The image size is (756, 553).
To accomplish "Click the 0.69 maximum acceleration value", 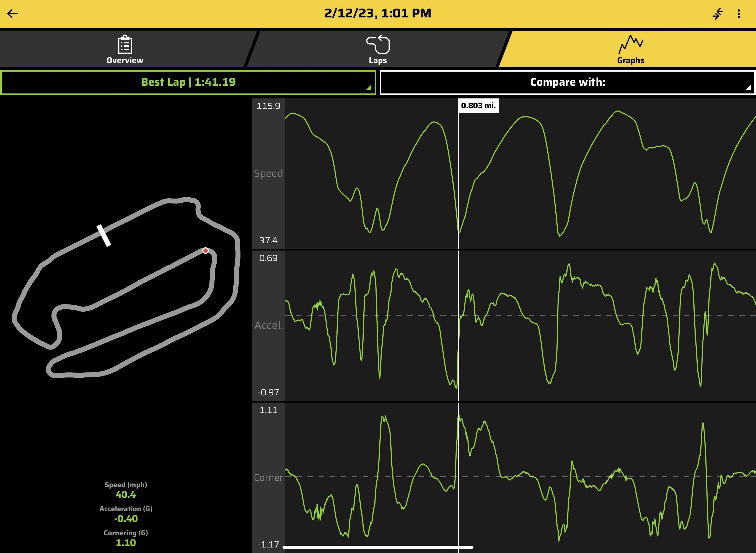I will (x=268, y=258).
